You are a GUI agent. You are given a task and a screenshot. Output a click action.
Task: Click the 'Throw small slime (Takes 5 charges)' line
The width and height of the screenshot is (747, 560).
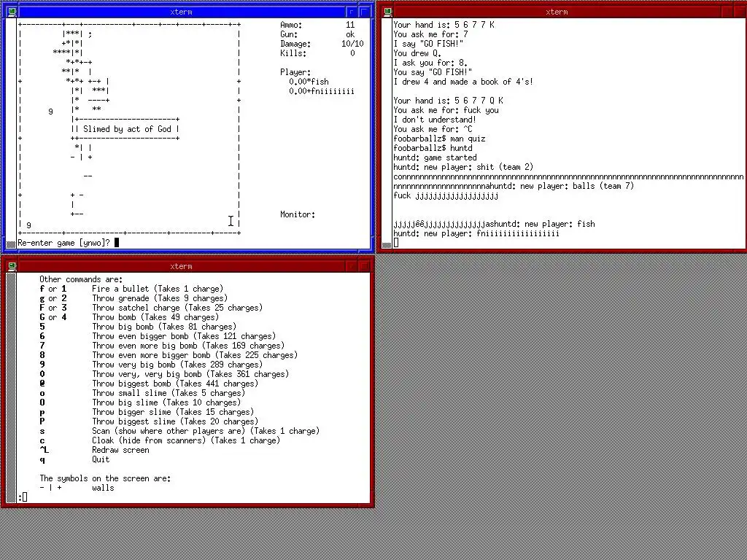pos(169,393)
